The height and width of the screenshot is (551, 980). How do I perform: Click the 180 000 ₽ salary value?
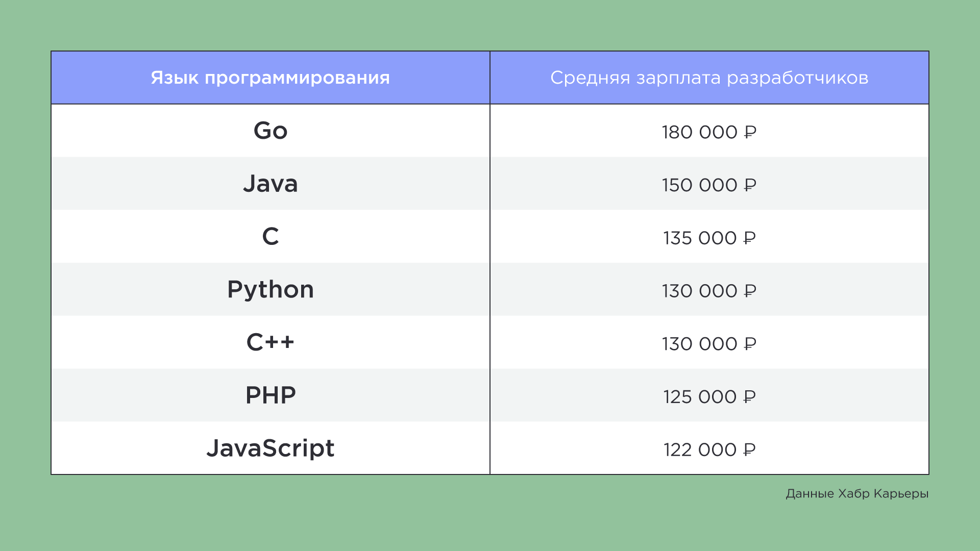click(708, 132)
